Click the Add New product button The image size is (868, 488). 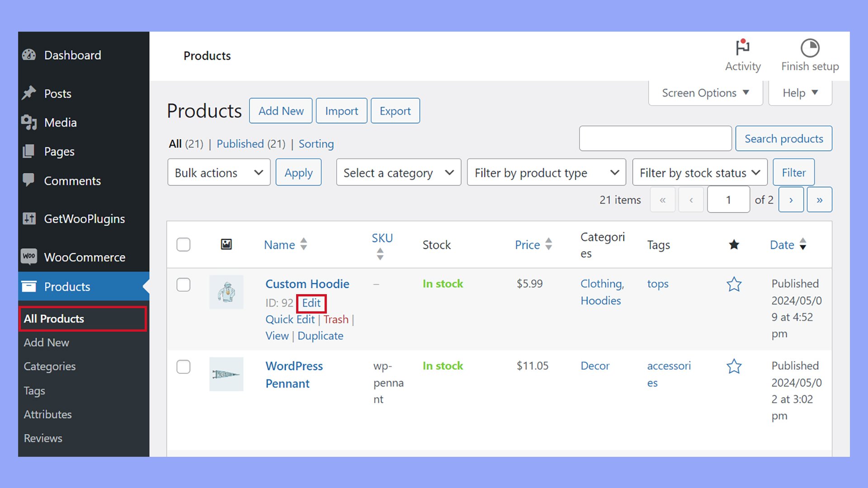[280, 110]
